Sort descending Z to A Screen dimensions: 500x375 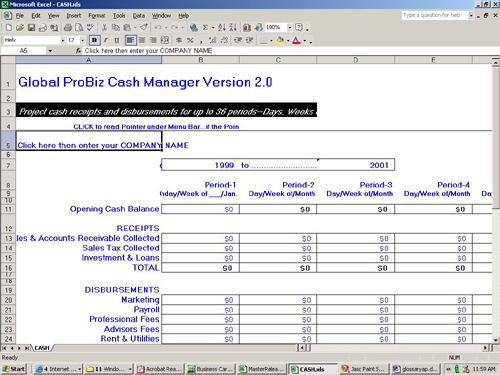[233, 28]
